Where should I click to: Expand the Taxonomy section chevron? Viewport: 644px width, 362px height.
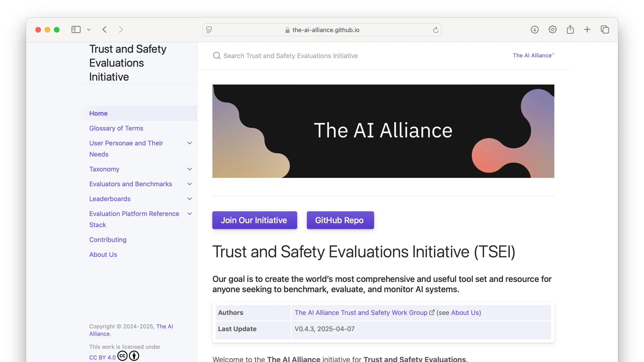[x=190, y=169]
